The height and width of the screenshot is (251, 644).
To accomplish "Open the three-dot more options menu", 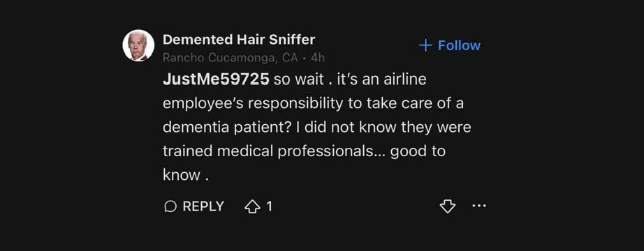I will tap(479, 206).
